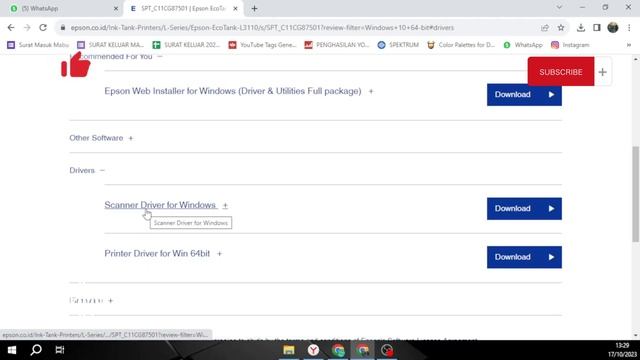640x360 pixels.
Task: Go back to previous page
Action: point(11,28)
